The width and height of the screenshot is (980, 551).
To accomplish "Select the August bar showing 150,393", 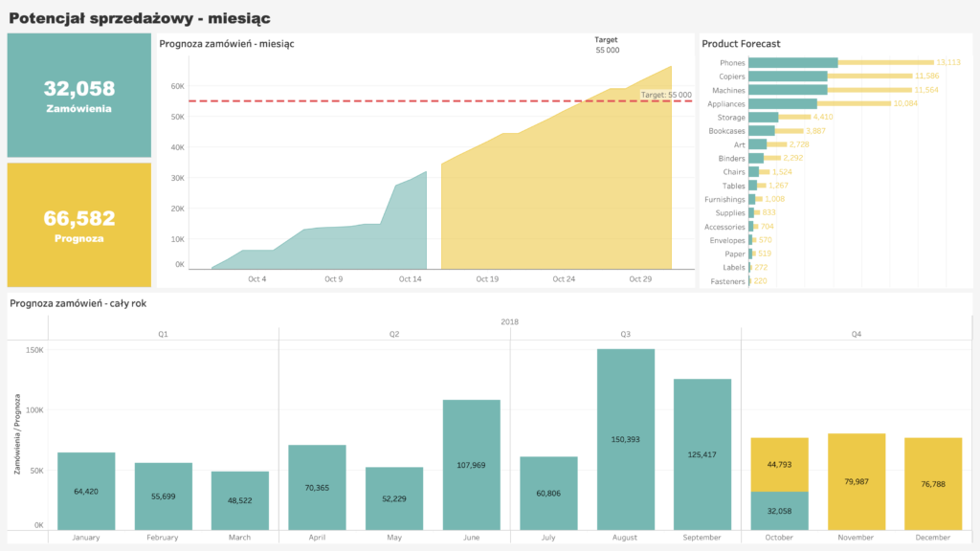I will click(x=626, y=439).
